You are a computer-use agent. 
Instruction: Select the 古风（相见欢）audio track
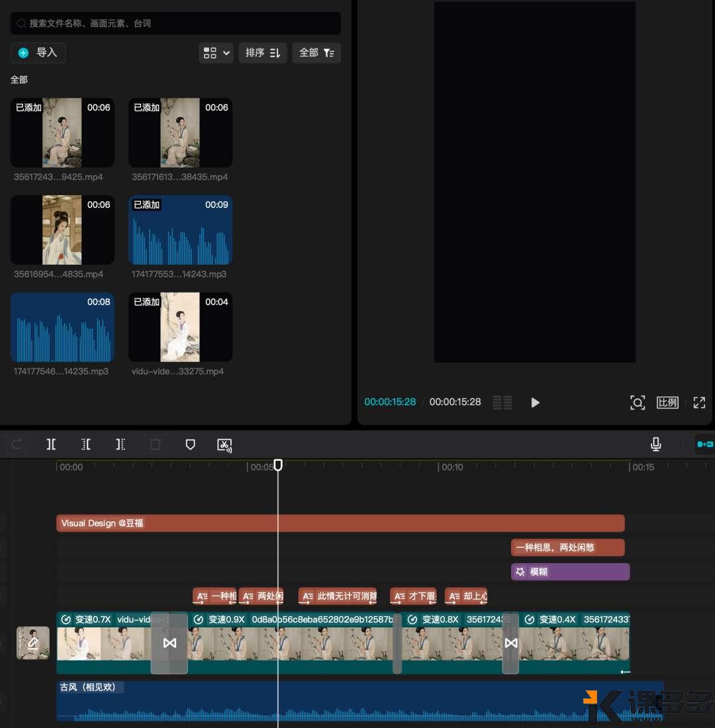pos(360,701)
